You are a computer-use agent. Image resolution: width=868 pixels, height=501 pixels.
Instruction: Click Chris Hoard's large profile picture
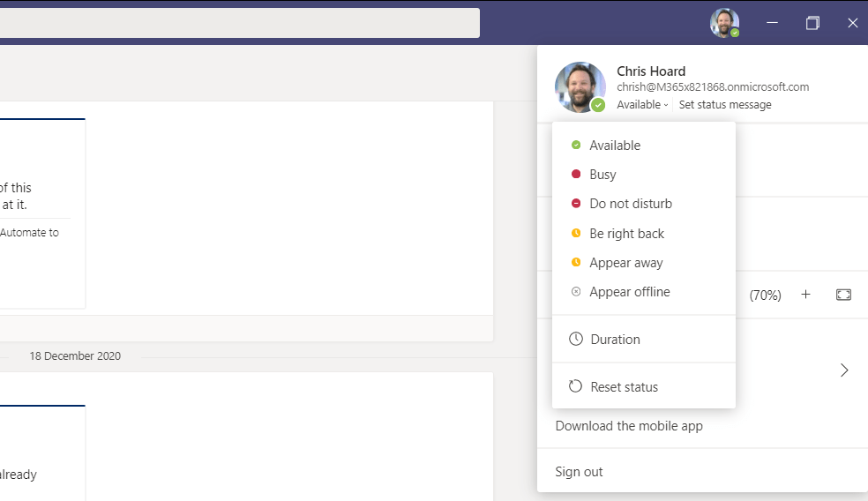coord(580,86)
